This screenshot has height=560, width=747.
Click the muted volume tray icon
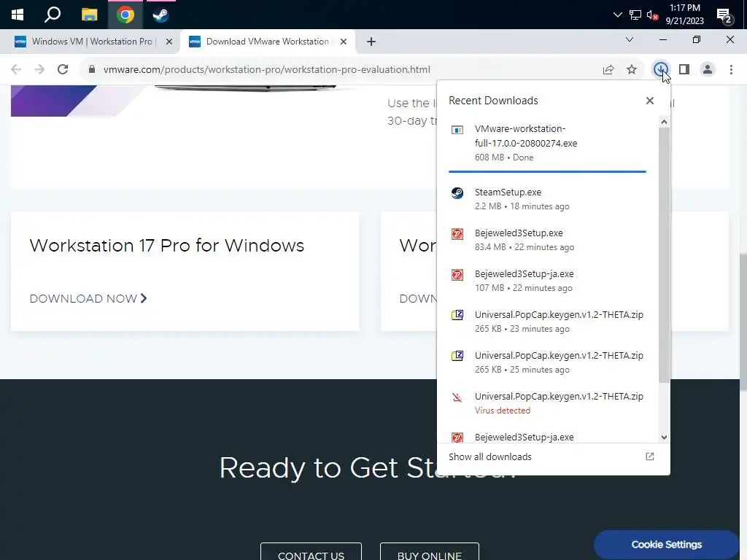pyautogui.click(x=652, y=15)
